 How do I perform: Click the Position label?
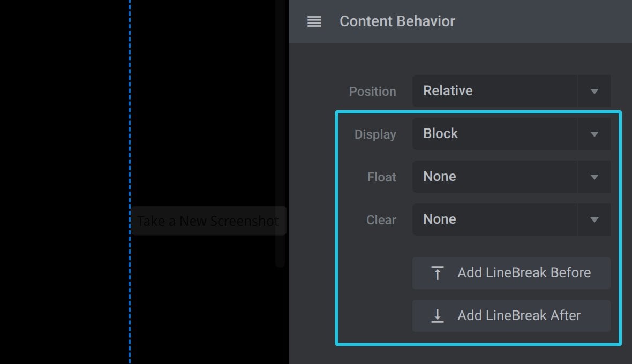pos(372,92)
